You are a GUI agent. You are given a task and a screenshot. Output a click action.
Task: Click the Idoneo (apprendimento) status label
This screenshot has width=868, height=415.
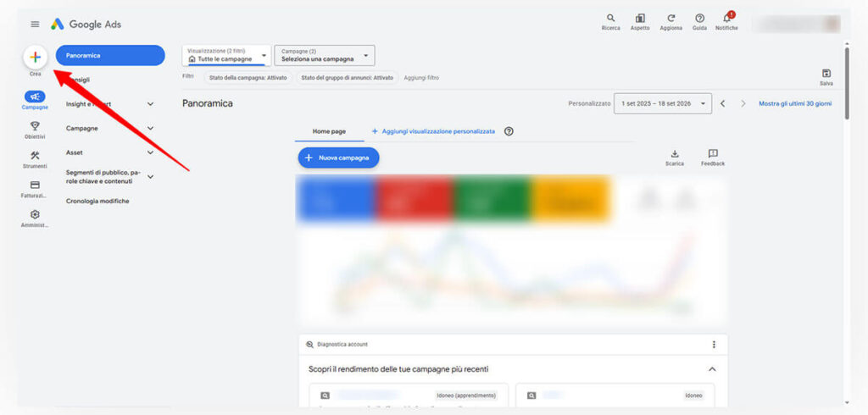(465, 395)
